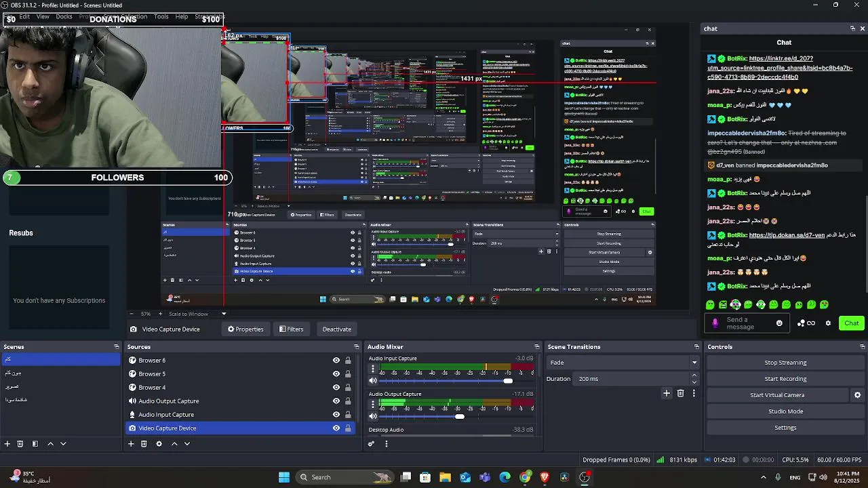Float the Controls dock icon

863,347
